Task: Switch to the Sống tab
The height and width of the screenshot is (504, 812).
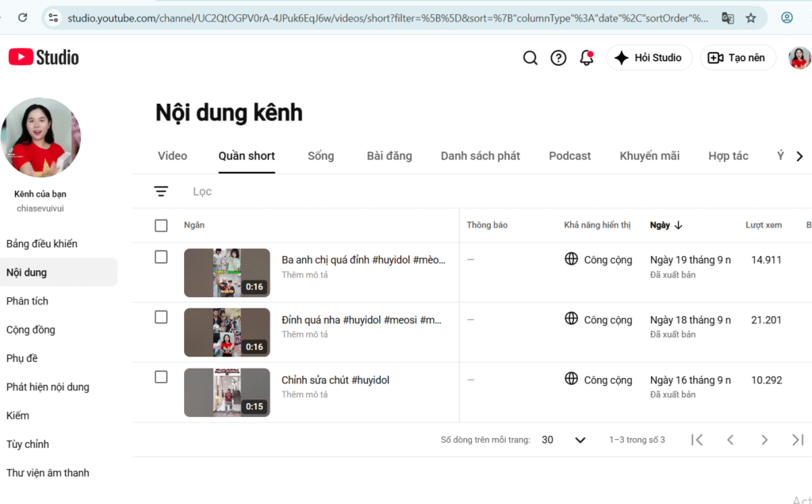Action: tap(320, 156)
